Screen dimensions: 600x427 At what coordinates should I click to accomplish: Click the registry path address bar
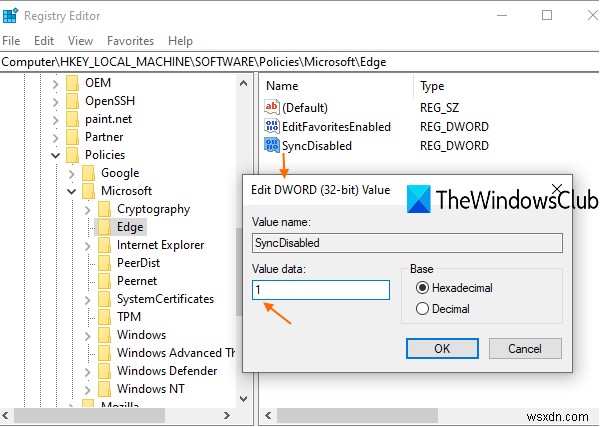300,62
